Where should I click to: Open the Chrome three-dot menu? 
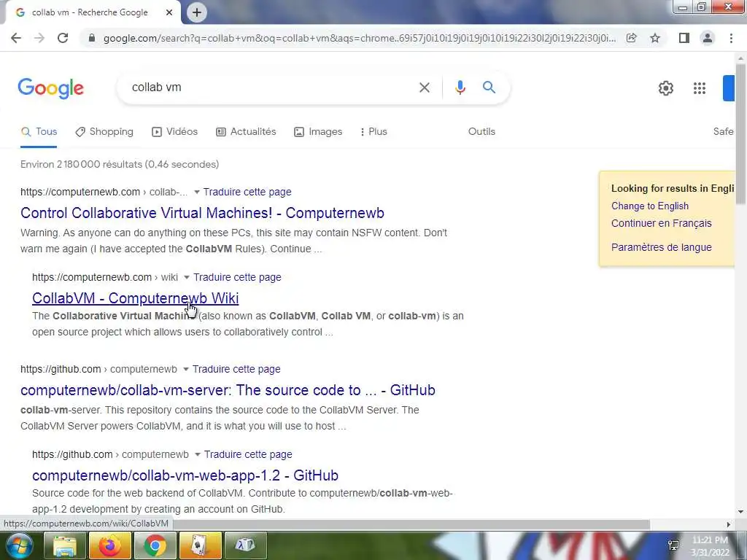pos(731,38)
